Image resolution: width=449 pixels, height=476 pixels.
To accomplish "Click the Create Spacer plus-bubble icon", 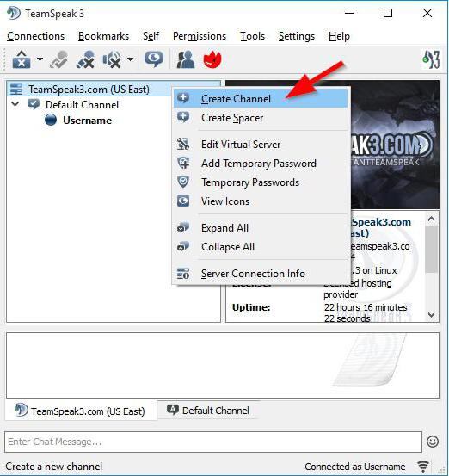I will [183, 117].
